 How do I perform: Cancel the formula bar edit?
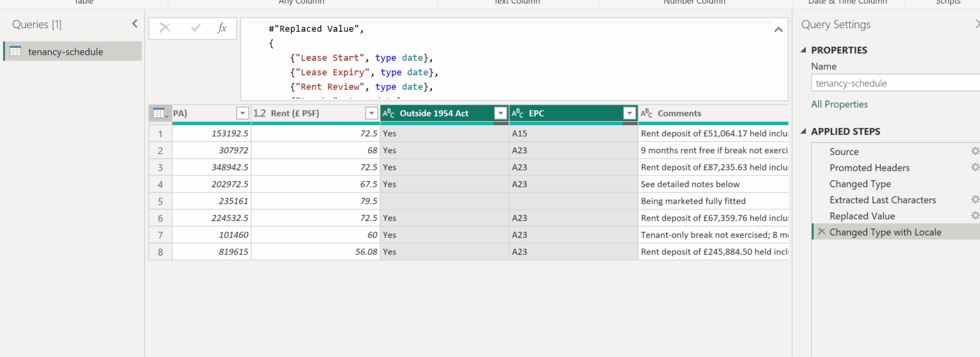[x=165, y=28]
